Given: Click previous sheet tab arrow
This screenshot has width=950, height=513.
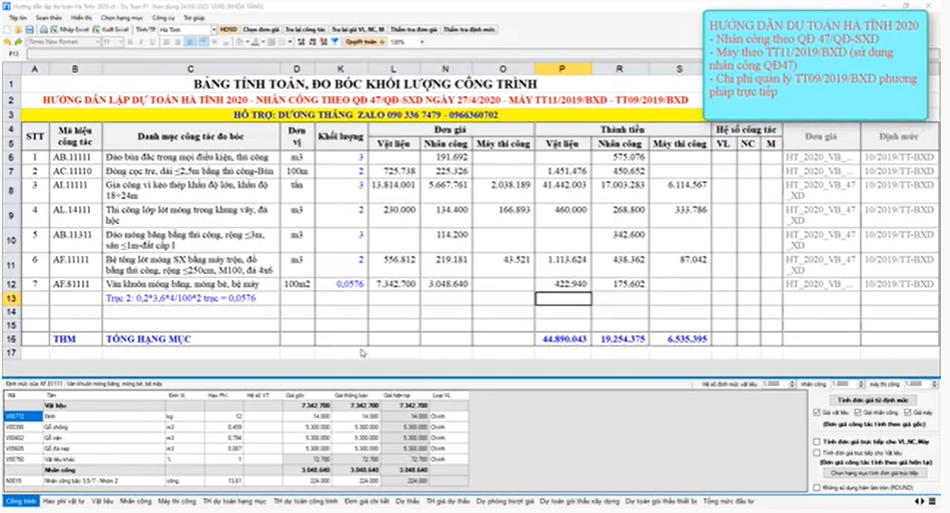Looking at the screenshot, I should [x=917, y=501].
